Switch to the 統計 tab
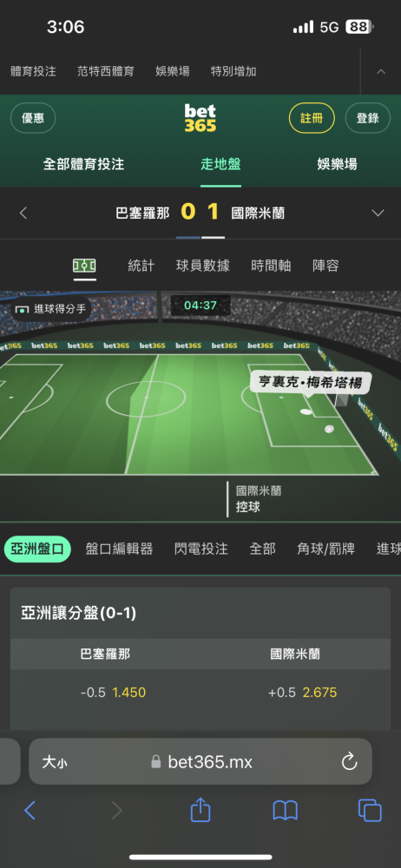Image resolution: width=401 pixels, height=868 pixels. coord(141,266)
